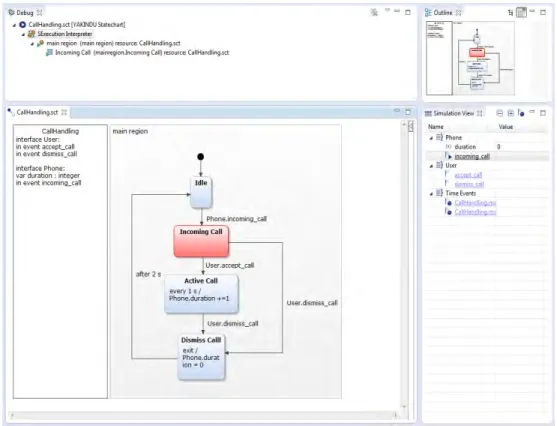The height and width of the screenshot is (426, 557).
Task: Open the Debug view menu chevron
Action: (387, 10)
